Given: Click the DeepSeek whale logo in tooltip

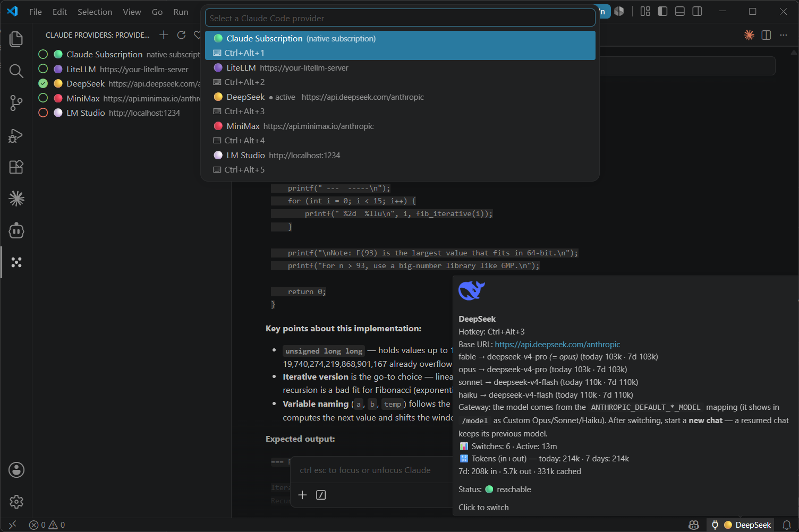Looking at the screenshot, I should coord(472,290).
